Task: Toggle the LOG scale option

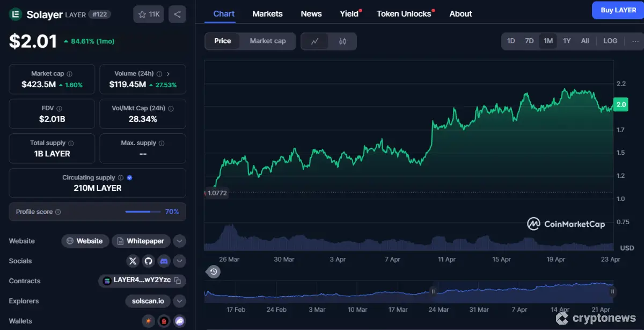Action: [610, 41]
